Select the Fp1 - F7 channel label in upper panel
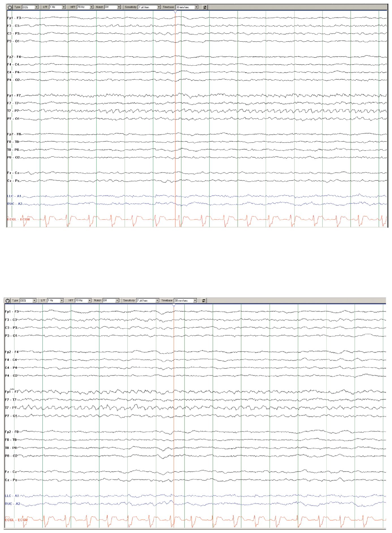This screenshot has height=533, width=392. tap(14, 95)
